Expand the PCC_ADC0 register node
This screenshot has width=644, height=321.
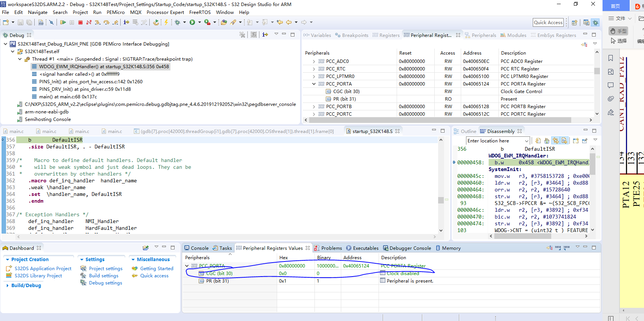tap(314, 61)
